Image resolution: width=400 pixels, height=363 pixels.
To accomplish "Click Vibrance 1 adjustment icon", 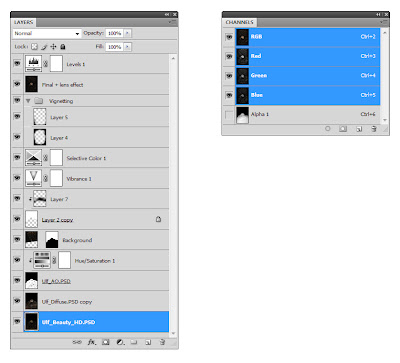I will coord(33,178).
